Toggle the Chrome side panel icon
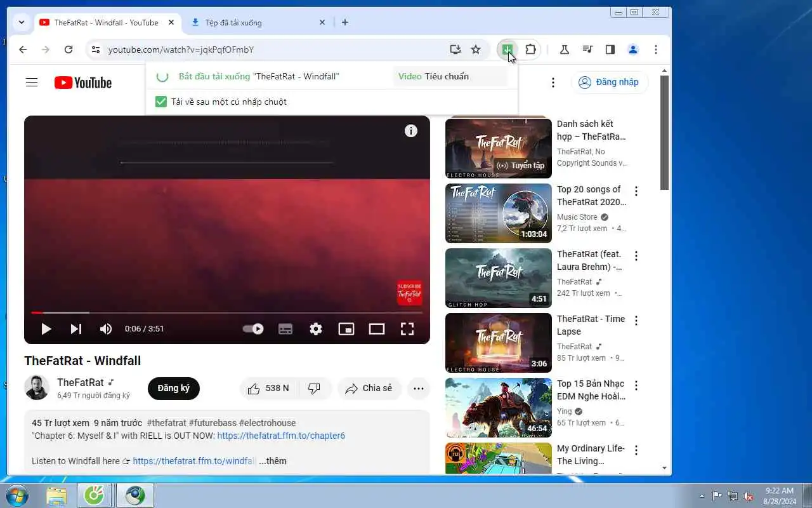The image size is (812, 508). pos(610,50)
